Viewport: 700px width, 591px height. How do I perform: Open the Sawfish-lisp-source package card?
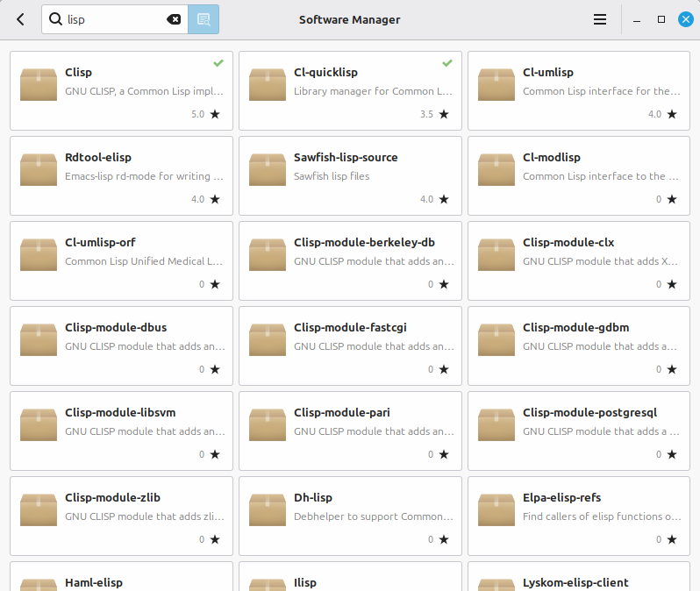point(350,176)
